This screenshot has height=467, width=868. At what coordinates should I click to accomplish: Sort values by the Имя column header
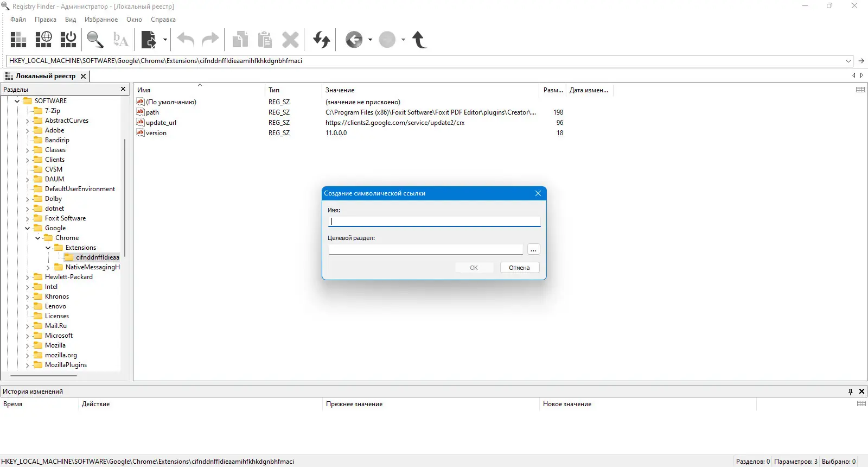click(199, 90)
